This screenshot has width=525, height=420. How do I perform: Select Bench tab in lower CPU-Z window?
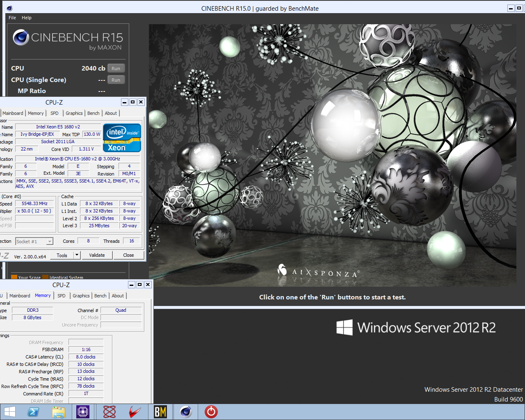[x=100, y=296]
